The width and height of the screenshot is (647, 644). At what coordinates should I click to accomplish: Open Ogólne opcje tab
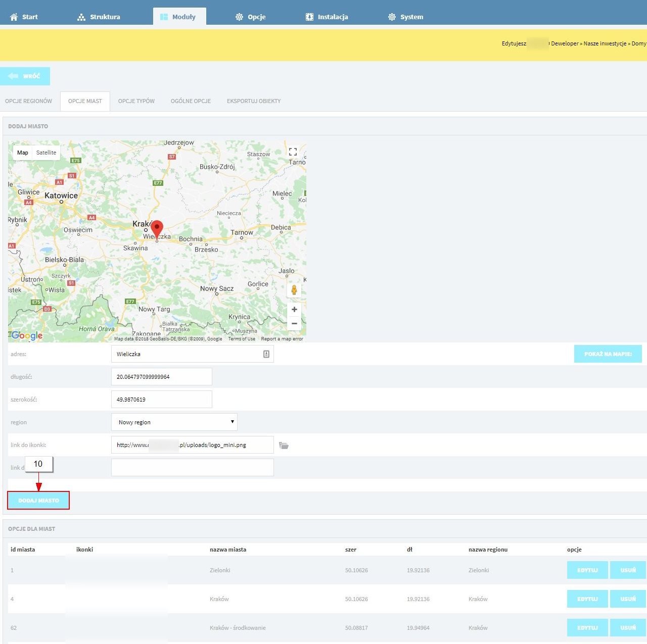(x=191, y=101)
